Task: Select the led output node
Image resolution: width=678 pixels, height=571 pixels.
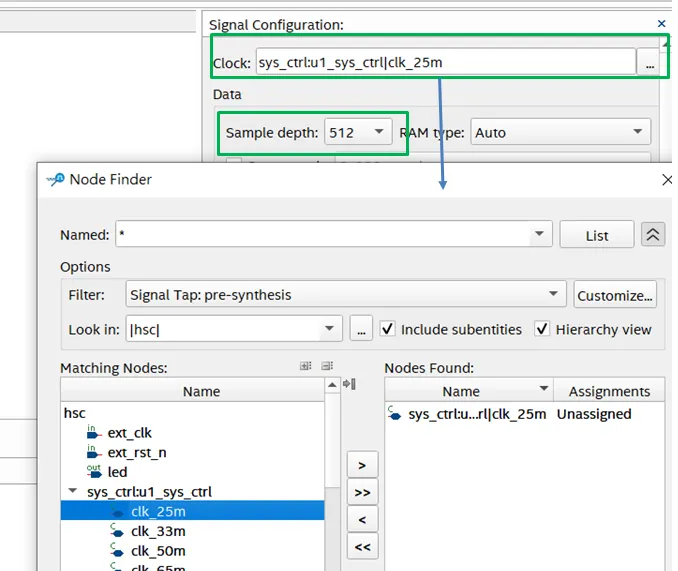Action: click(117, 472)
